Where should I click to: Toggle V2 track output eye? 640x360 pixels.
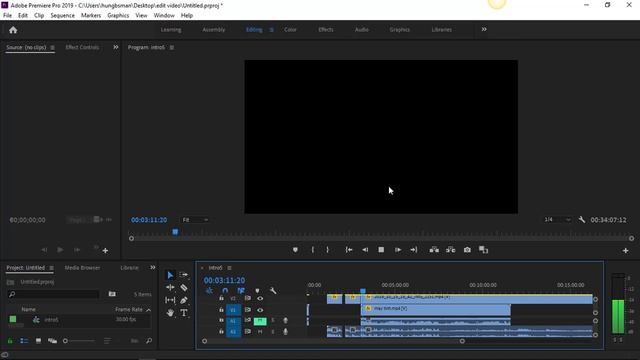tap(260, 298)
